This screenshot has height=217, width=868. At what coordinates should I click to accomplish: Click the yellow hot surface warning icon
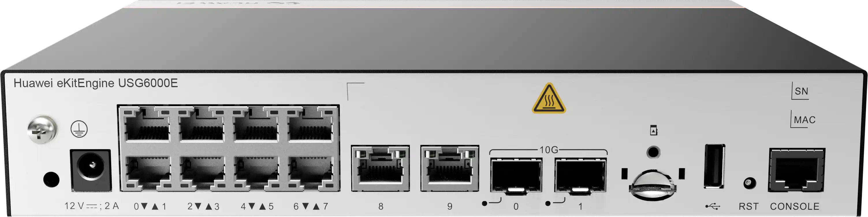pos(549,98)
